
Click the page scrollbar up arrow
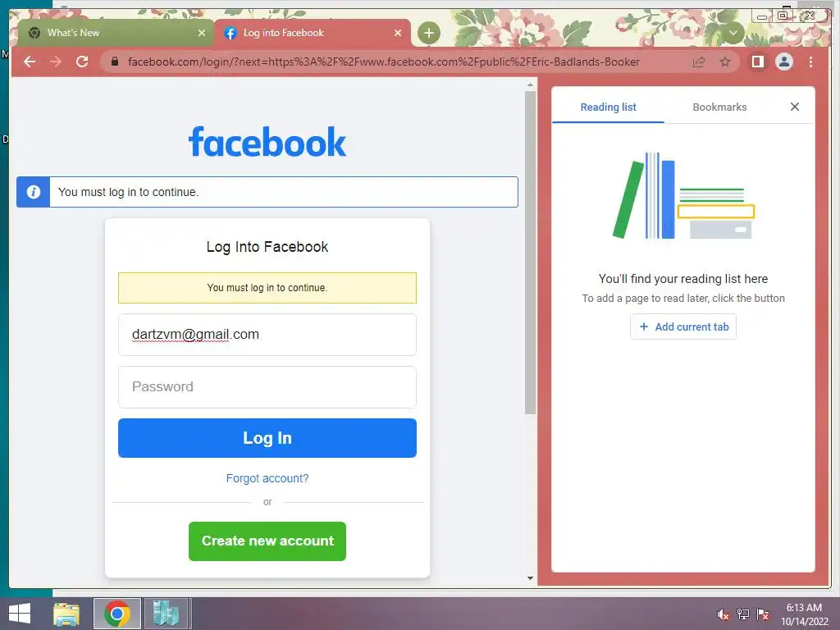[x=530, y=84]
